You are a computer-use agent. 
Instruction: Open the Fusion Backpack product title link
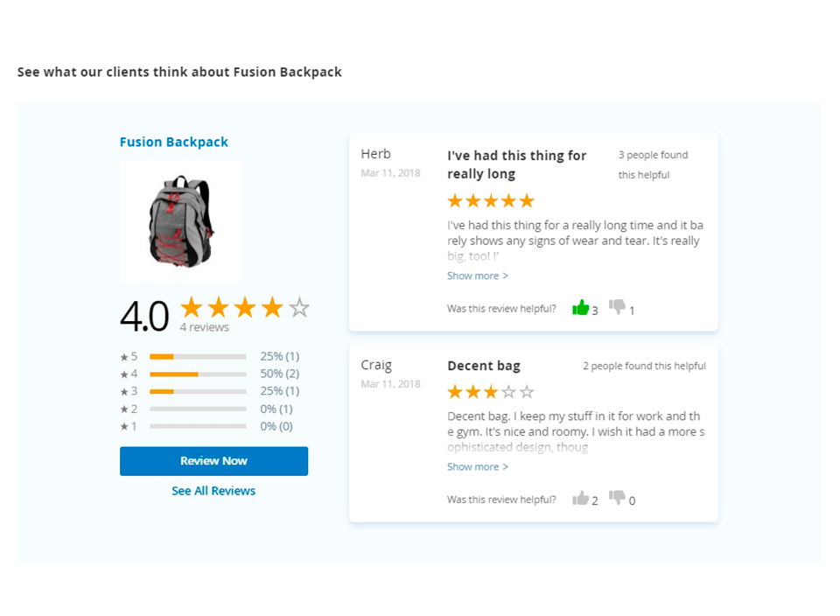(174, 142)
